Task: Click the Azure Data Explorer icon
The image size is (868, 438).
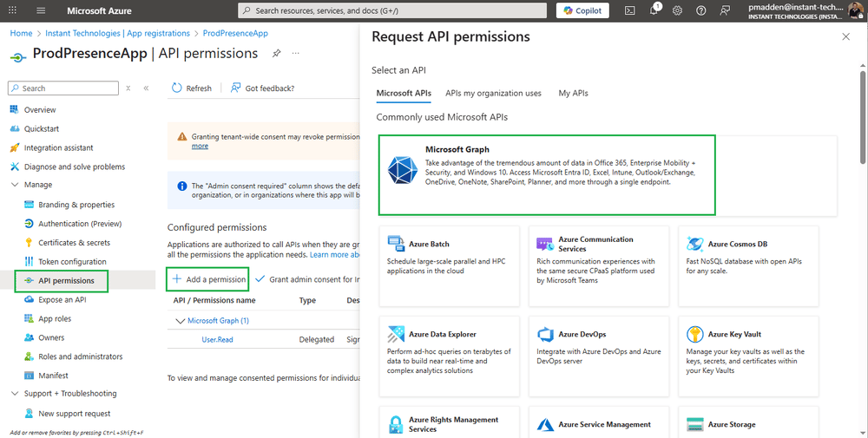Action: [x=396, y=335]
